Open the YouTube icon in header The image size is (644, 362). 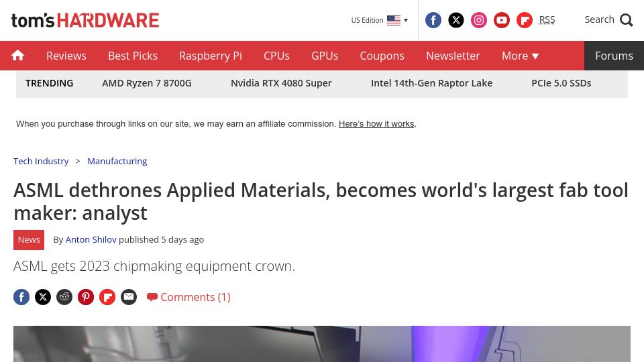click(502, 20)
